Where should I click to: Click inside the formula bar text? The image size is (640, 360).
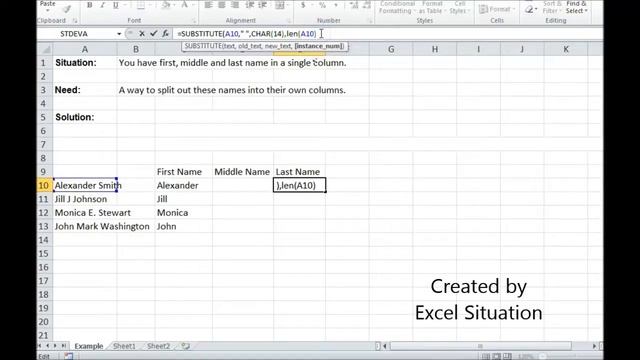pos(247,34)
